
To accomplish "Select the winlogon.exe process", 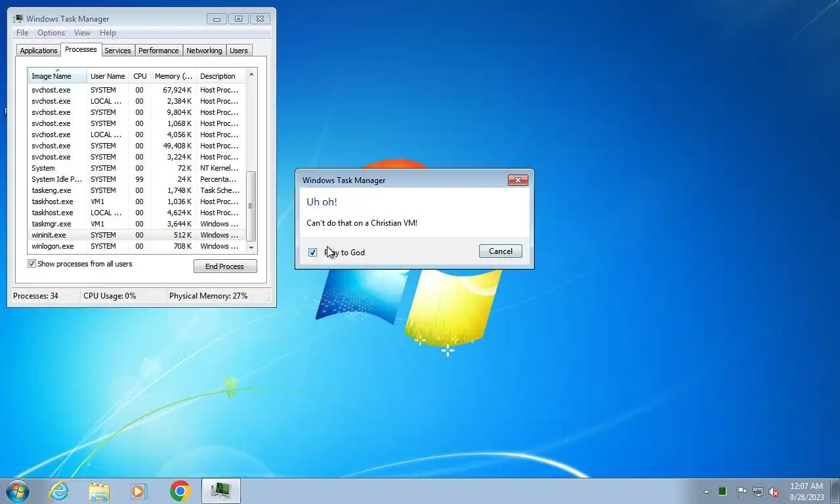I will pos(136,246).
